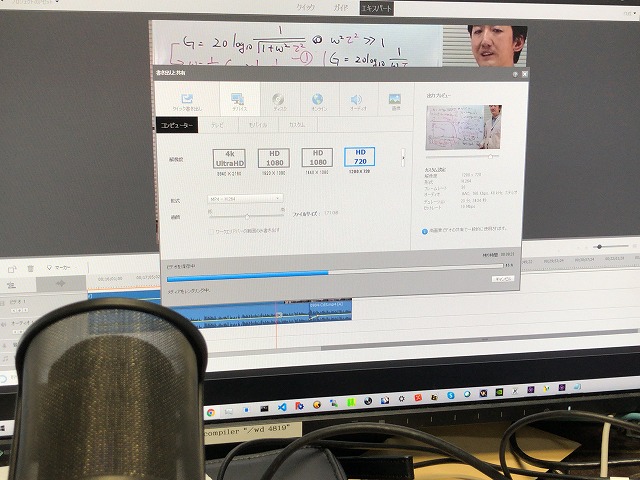Select the Audio export speaker icon

[x=356, y=101]
